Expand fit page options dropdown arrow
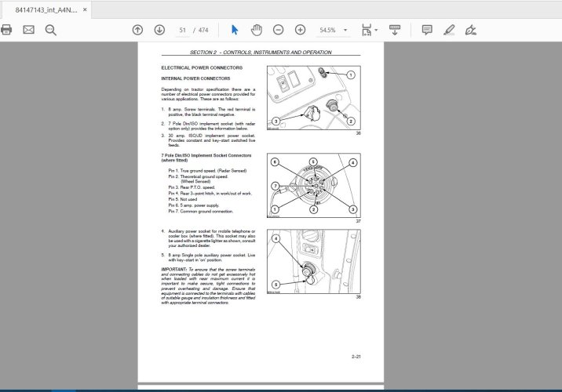This screenshot has height=392, width=562. [376, 30]
